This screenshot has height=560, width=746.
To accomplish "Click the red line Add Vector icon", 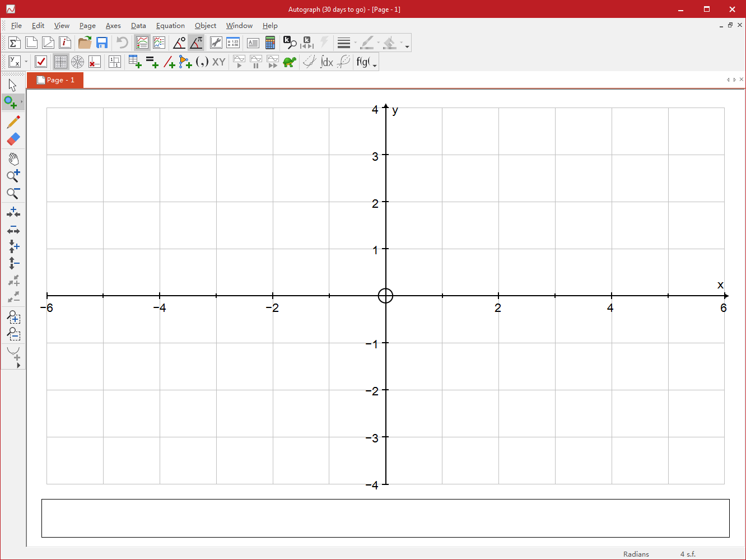I will (169, 62).
